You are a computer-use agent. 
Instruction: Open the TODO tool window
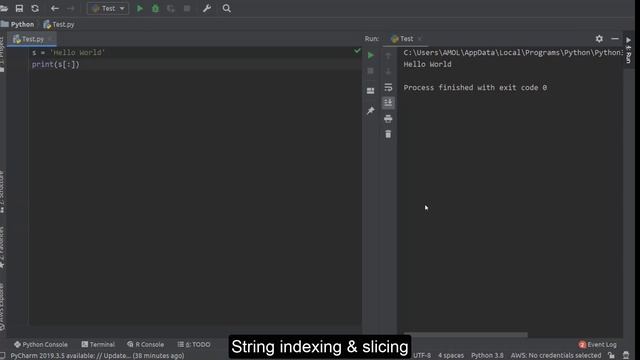194,344
